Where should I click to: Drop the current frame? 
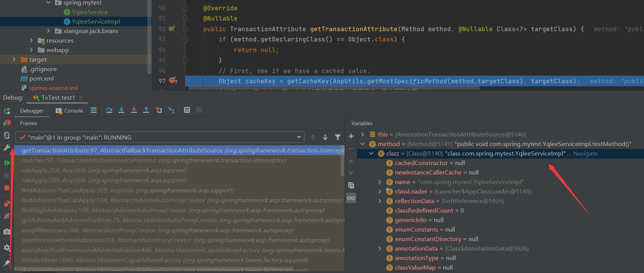(159, 110)
